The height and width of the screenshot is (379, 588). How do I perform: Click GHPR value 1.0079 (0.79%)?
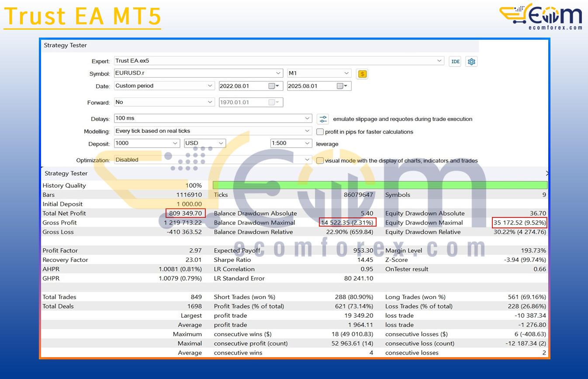(x=180, y=278)
